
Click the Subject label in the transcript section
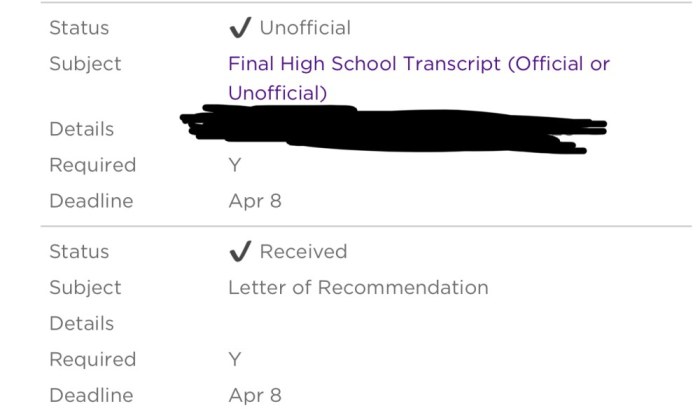(85, 64)
